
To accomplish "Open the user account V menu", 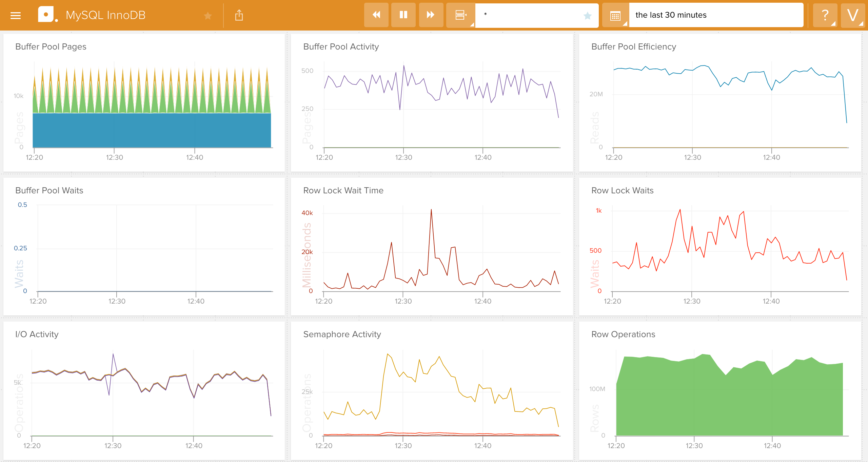I will (853, 15).
